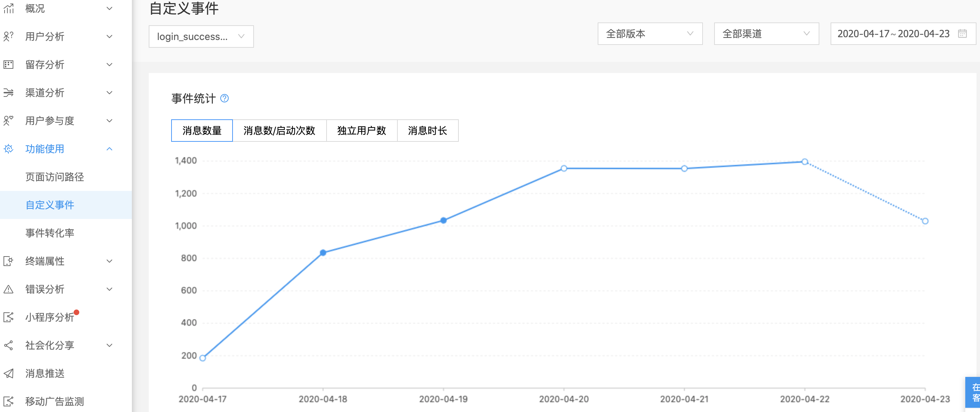Select the 消息时长 tab
This screenshot has width=980, height=412.
click(428, 131)
